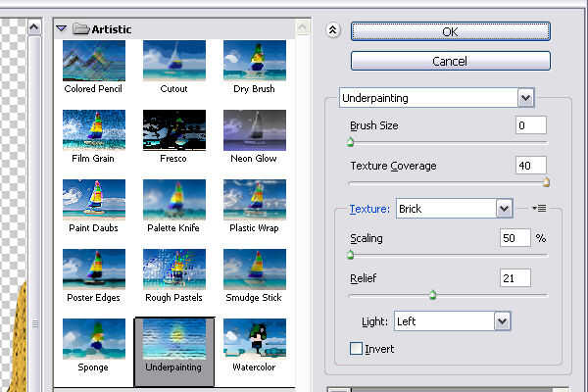Pick the Palette Knife filter thumbnail

pos(174,200)
